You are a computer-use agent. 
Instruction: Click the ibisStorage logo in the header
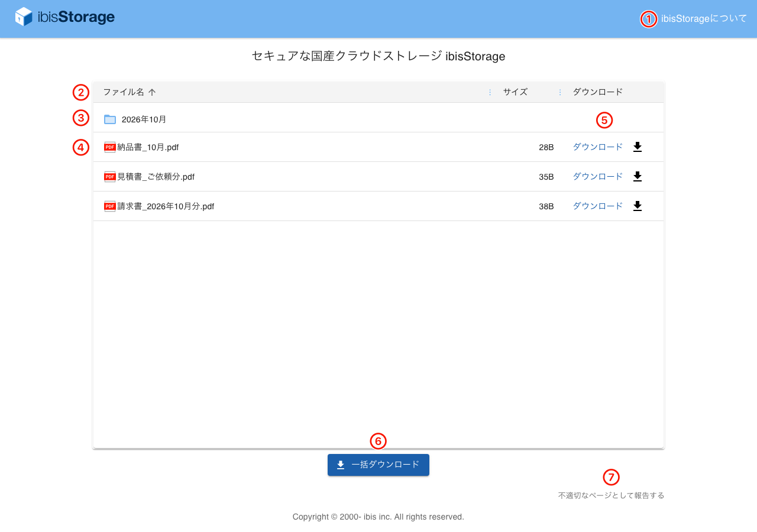pyautogui.click(x=64, y=17)
